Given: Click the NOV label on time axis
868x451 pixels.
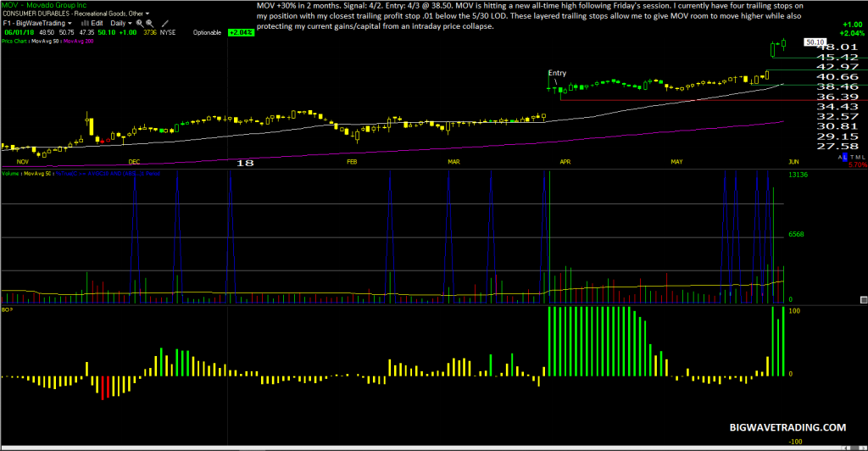Looking at the screenshot, I should (x=23, y=162).
